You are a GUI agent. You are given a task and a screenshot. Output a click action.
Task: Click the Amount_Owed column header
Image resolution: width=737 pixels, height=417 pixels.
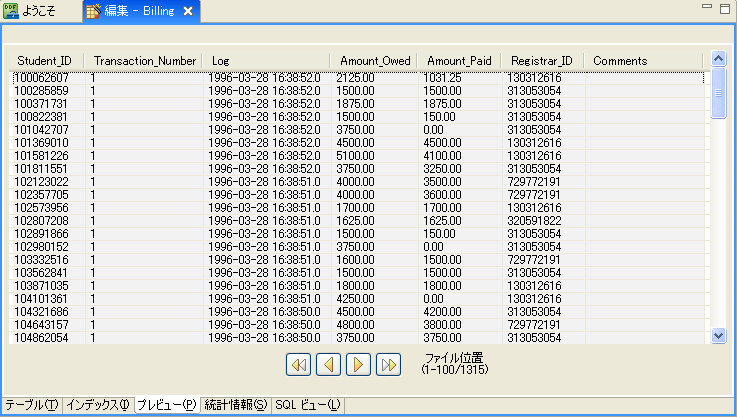coord(375,61)
